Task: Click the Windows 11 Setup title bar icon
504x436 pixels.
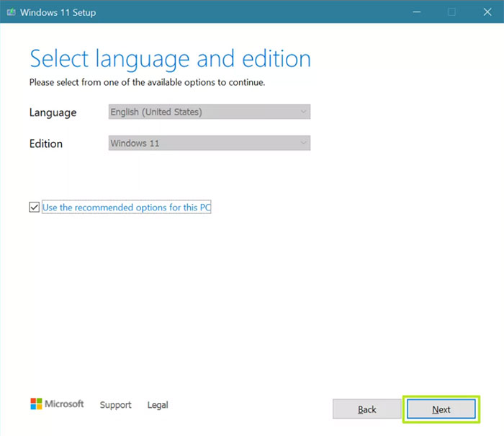Action: point(10,12)
